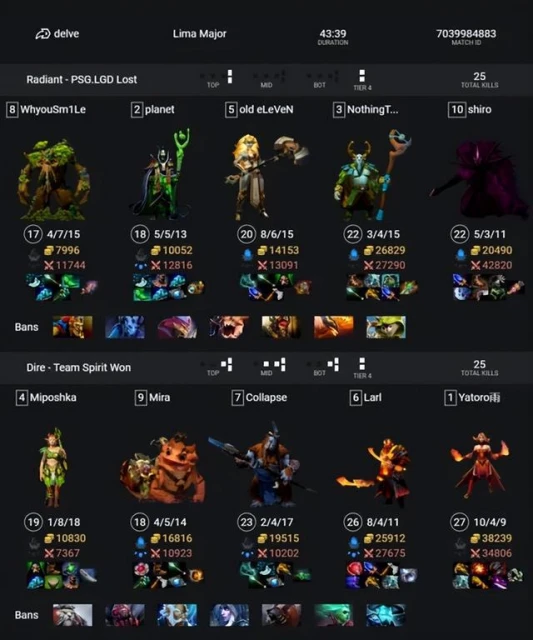Click the damage icon beside 42820
The width and height of the screenshot is (533, 640).
click(x=475, y=265)
